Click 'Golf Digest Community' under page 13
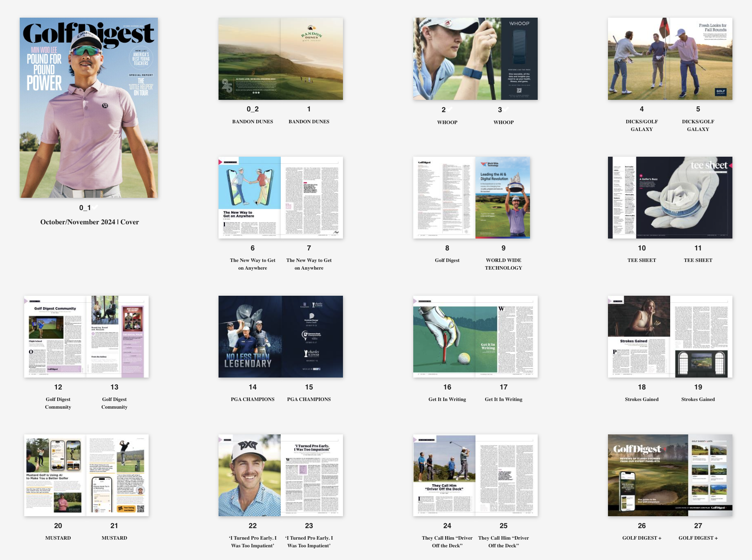752x560 pixels. point(114,403)
